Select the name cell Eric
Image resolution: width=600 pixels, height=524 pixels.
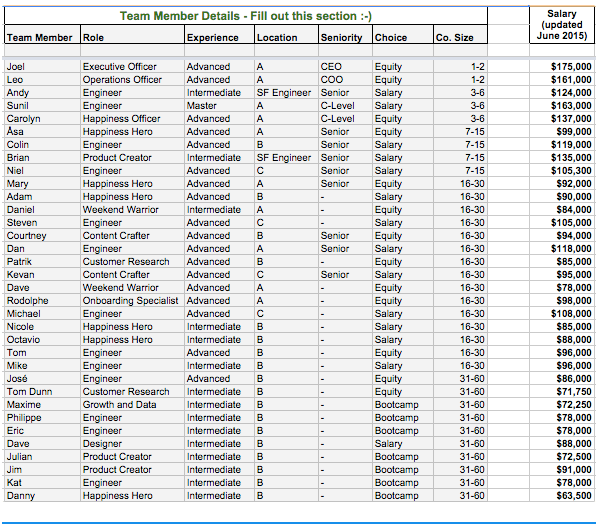42,431
